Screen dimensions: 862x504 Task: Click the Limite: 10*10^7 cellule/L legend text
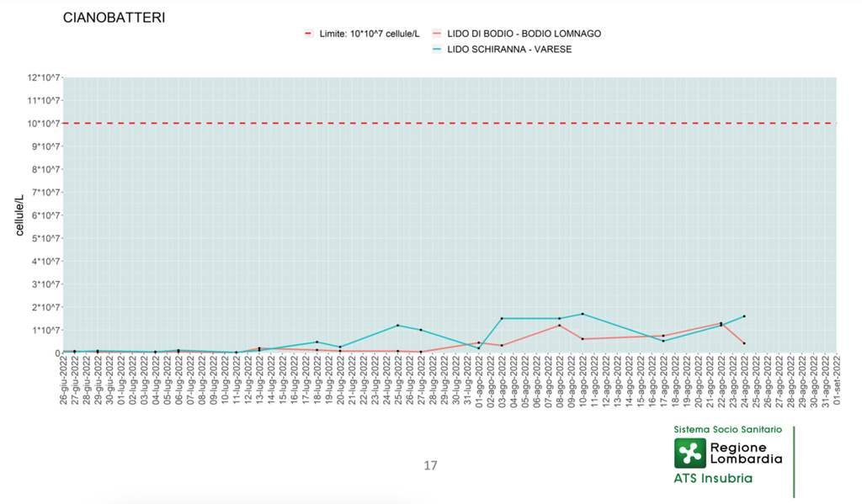[x=370, y=34]
